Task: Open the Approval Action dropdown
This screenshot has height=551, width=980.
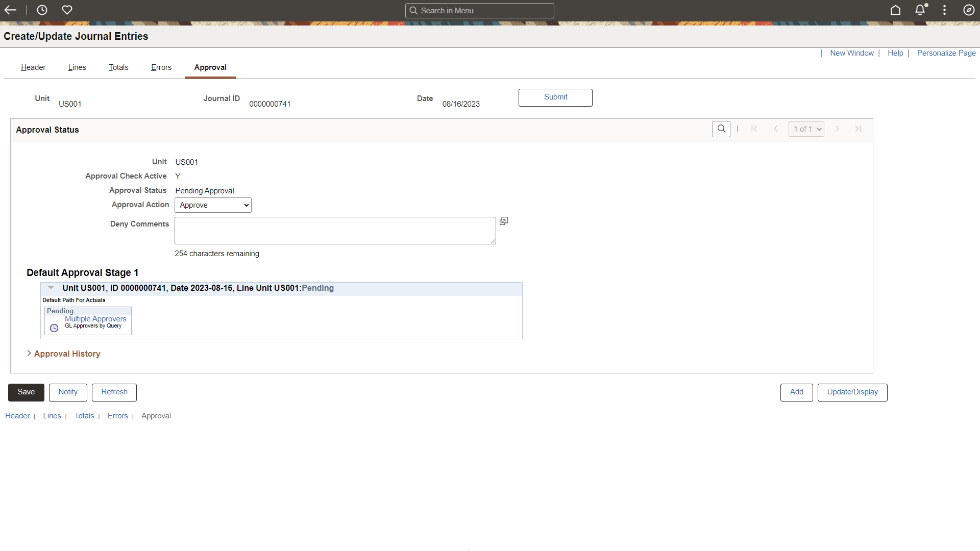Action: click(x=213, y=205)
